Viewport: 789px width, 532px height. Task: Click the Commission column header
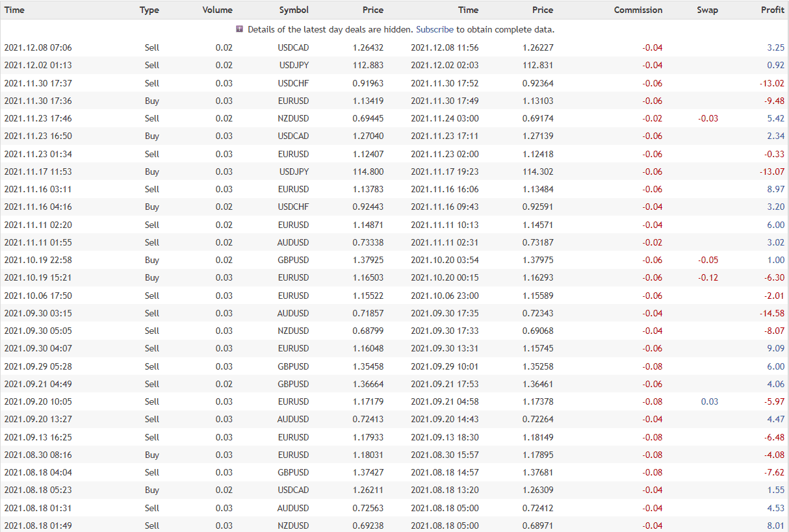click(x=638, y=10)
